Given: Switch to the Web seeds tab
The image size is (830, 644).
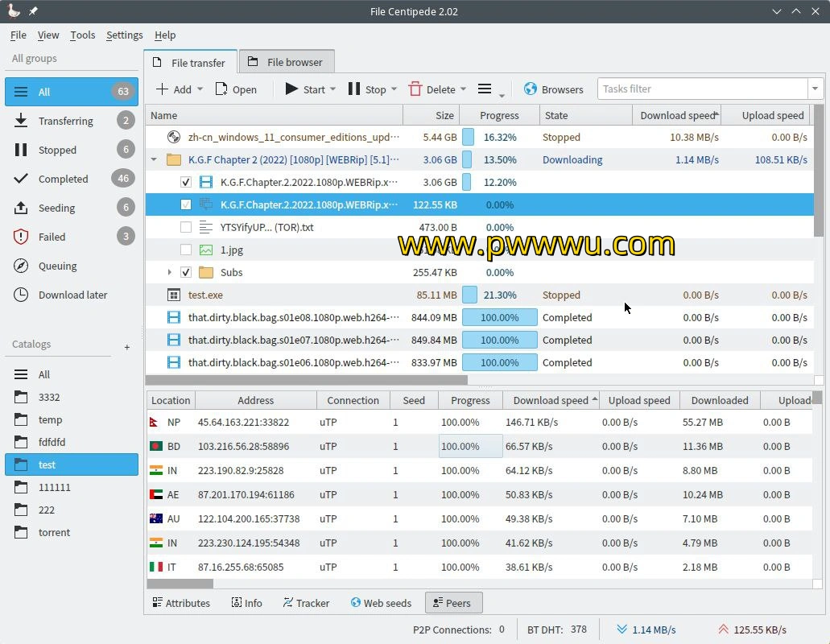Looking at the screenshot, I should 381,603.
